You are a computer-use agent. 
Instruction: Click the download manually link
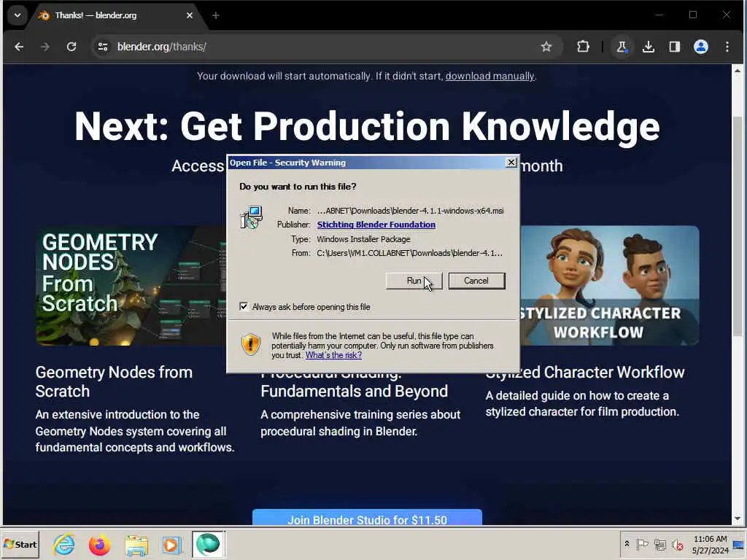[489, 76]
